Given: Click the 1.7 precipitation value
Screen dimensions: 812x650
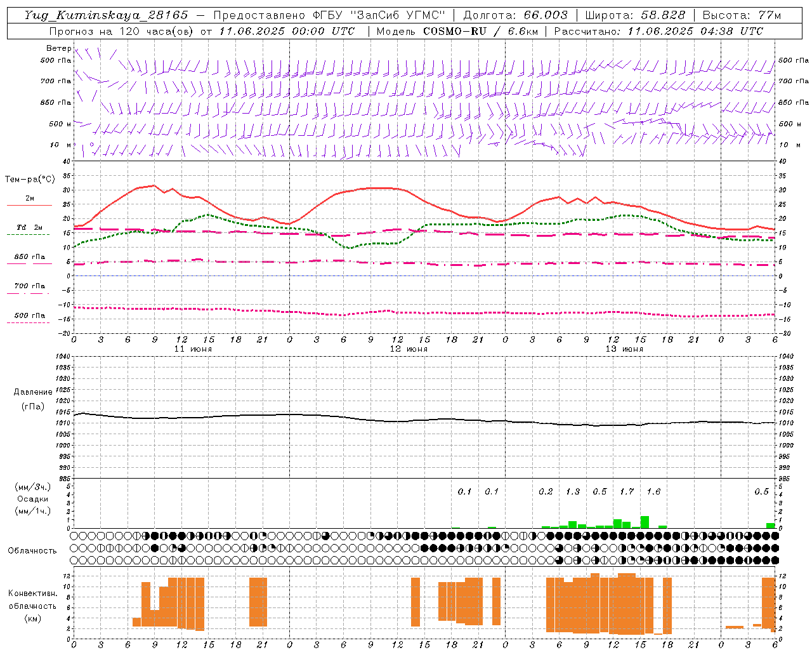Looking at the screenshot, I should 627,491.
